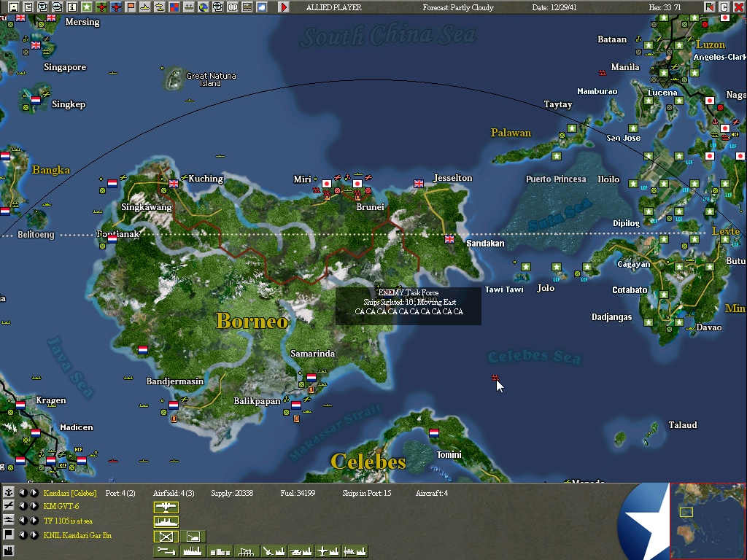Click the red enemy ship in Celebes Sea
Screen dimensions: 747x560
point(495,378)
